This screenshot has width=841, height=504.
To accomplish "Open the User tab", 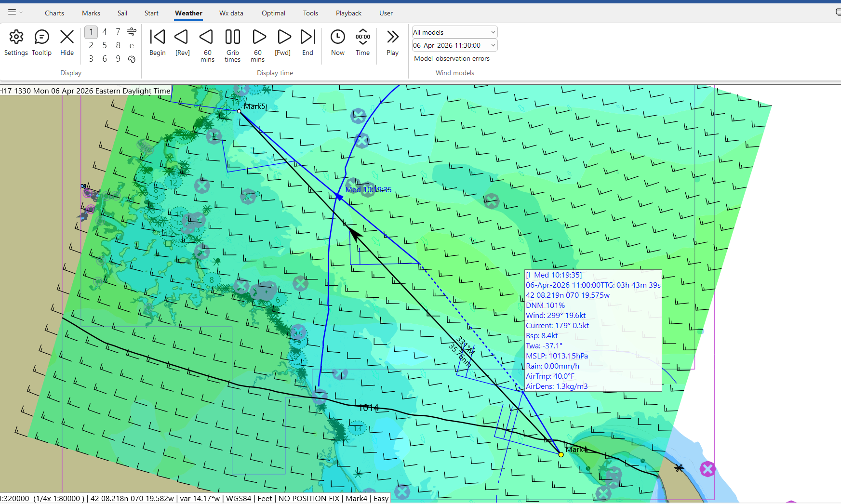I will pos(386,13).
